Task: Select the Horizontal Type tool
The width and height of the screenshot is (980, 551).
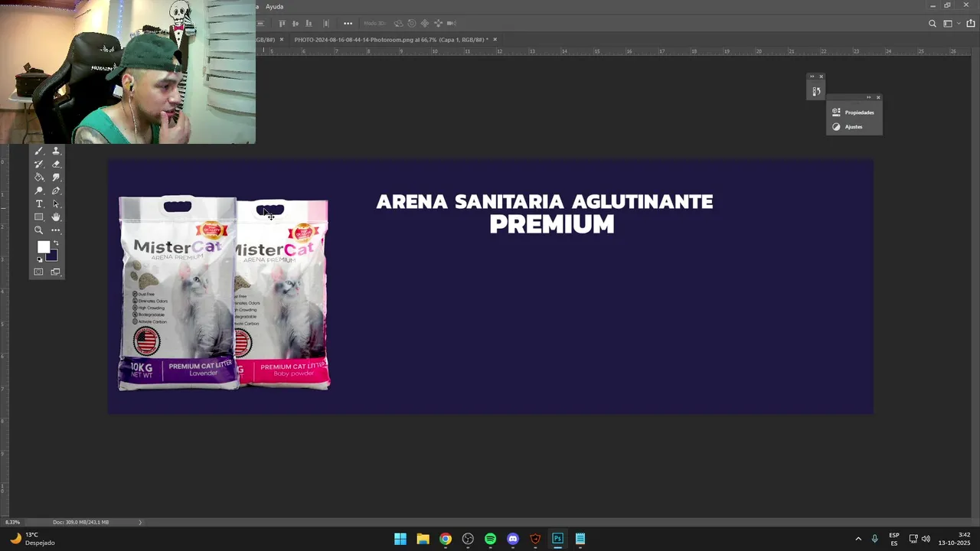Action: click(x=39, y=204)
